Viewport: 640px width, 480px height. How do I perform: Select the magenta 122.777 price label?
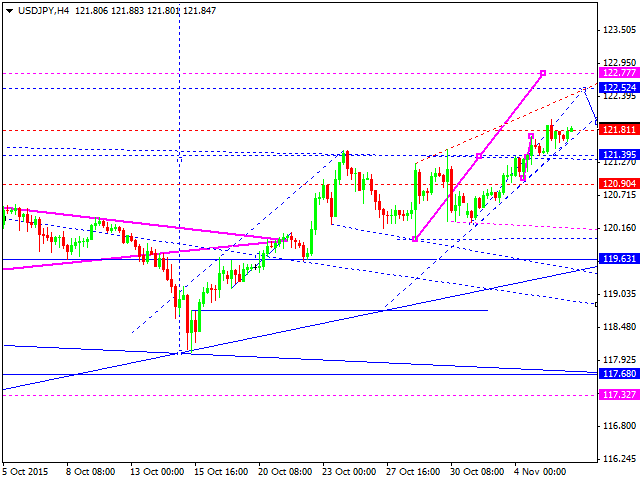coord(619,73)
